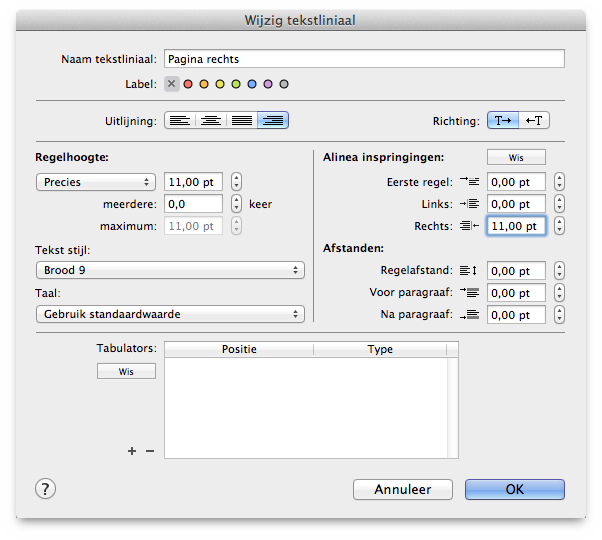Open the Precies line height dropdown

(96, 182)
